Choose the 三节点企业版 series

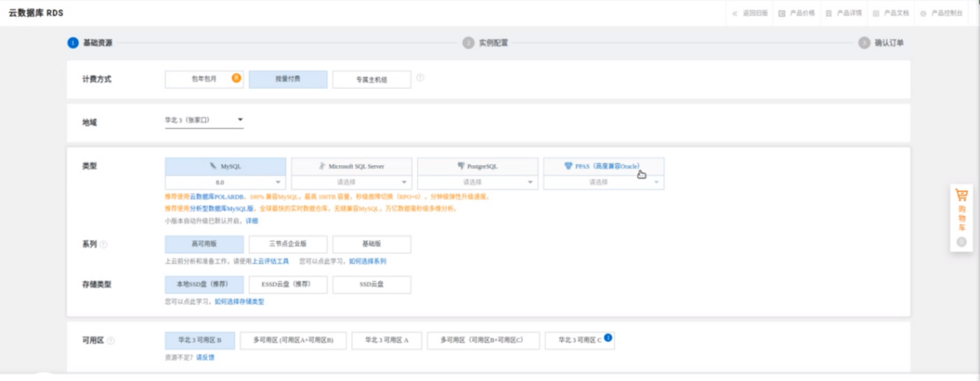coord(288,244)
